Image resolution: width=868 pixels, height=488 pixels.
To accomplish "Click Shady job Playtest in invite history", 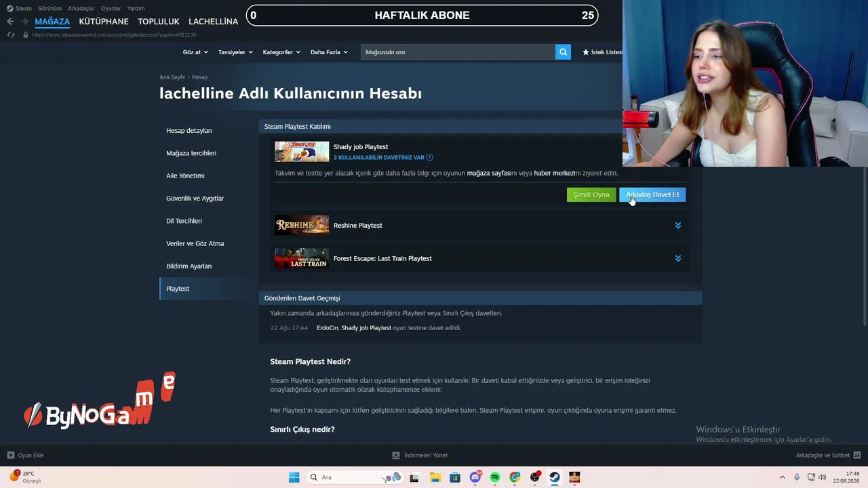I will click(366, 328).
